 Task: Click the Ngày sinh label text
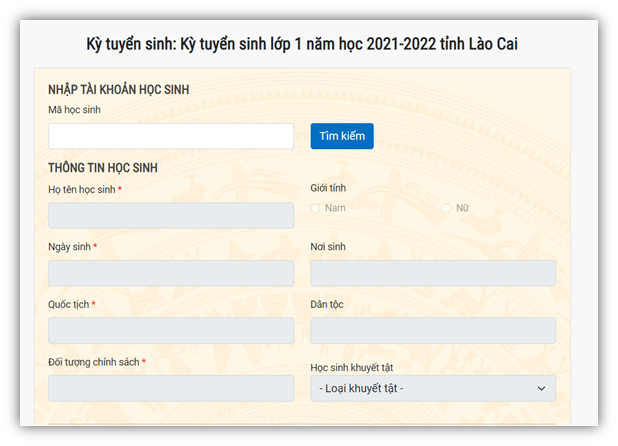69,247
